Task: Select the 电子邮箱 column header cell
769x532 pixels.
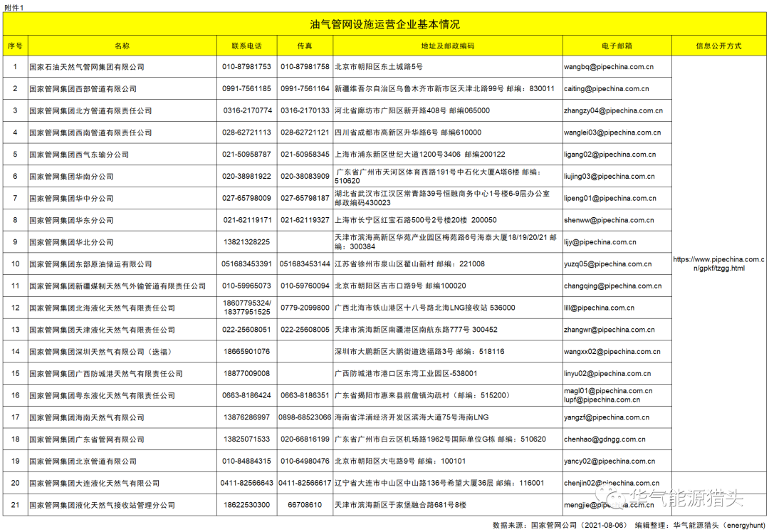Action: (617, 45)
